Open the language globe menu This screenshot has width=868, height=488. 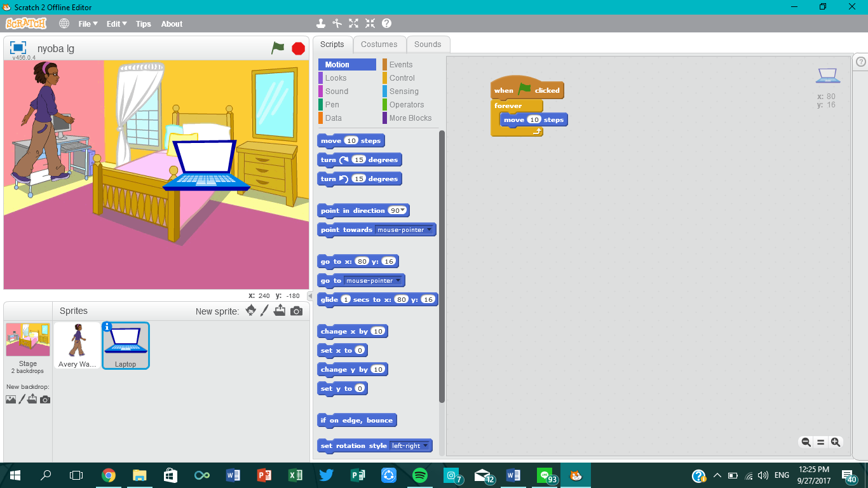[64, 24]
